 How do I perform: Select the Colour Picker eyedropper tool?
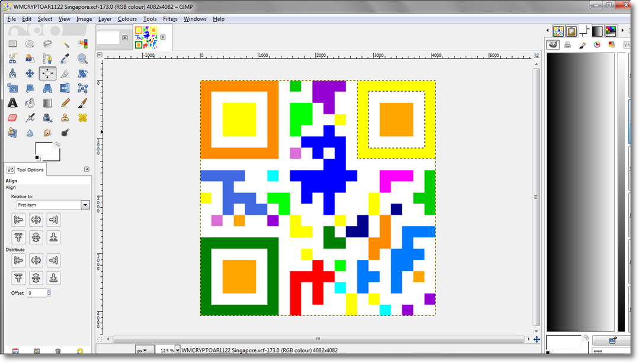tap(65, 59)
